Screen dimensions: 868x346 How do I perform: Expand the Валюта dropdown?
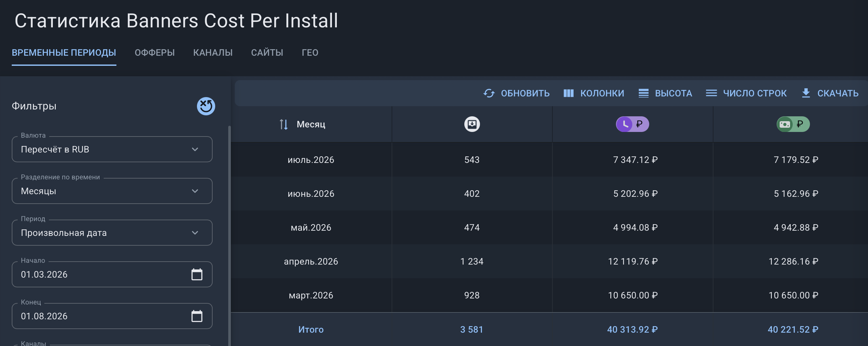112,149
